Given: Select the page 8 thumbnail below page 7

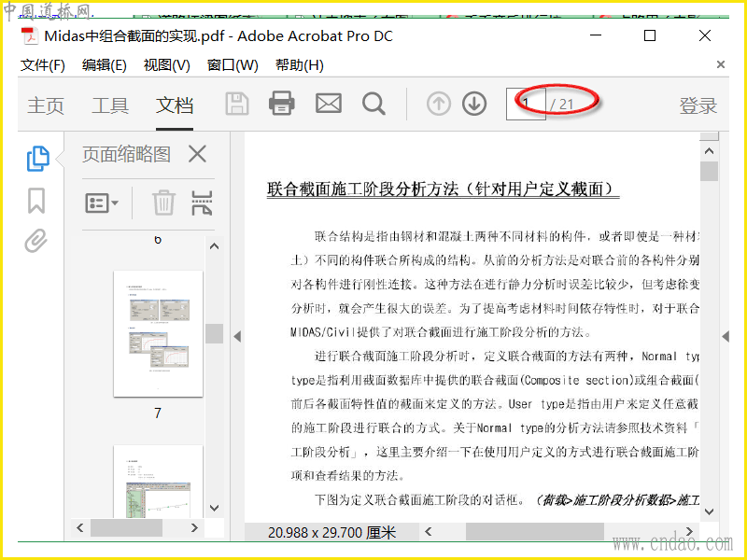Looking at the screenshot, I should click(158, 482).
